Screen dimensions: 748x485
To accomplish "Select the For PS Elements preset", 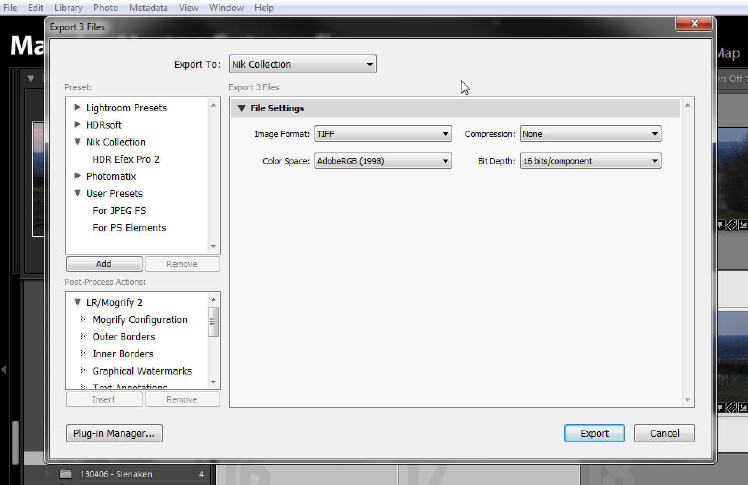I will (129, 227).
